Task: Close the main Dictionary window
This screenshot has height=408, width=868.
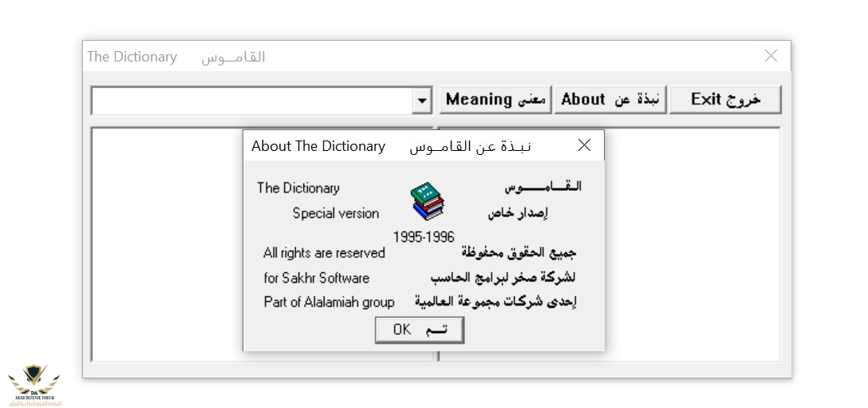Action: (x=771, y=56)
